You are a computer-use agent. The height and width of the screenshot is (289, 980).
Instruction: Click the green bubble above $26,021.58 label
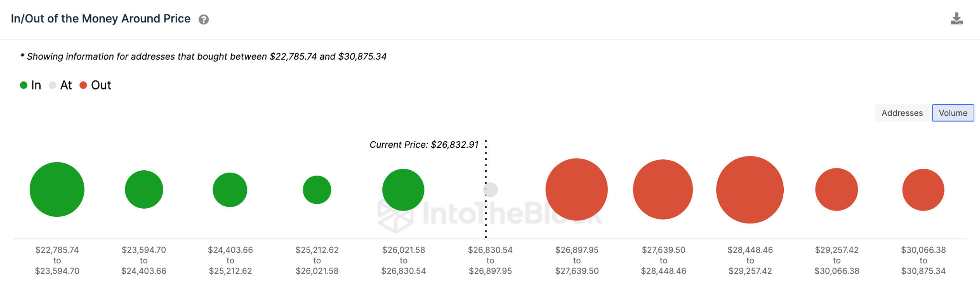403,189
